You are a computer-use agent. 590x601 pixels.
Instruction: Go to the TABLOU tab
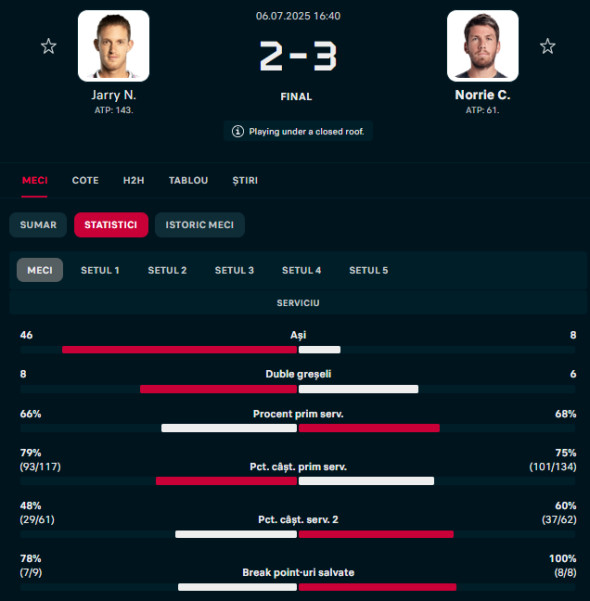coord(189,181)
